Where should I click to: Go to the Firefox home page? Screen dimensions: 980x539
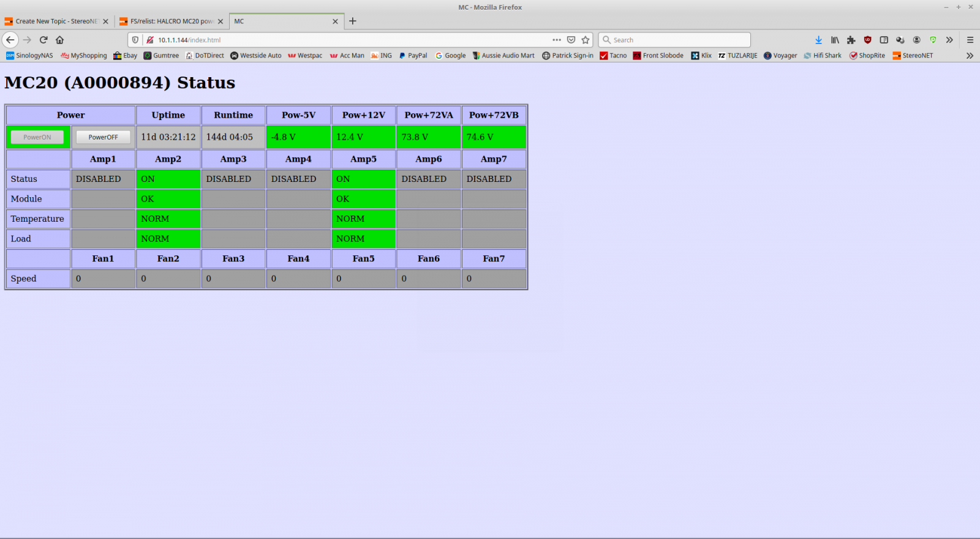pos(60,40)
